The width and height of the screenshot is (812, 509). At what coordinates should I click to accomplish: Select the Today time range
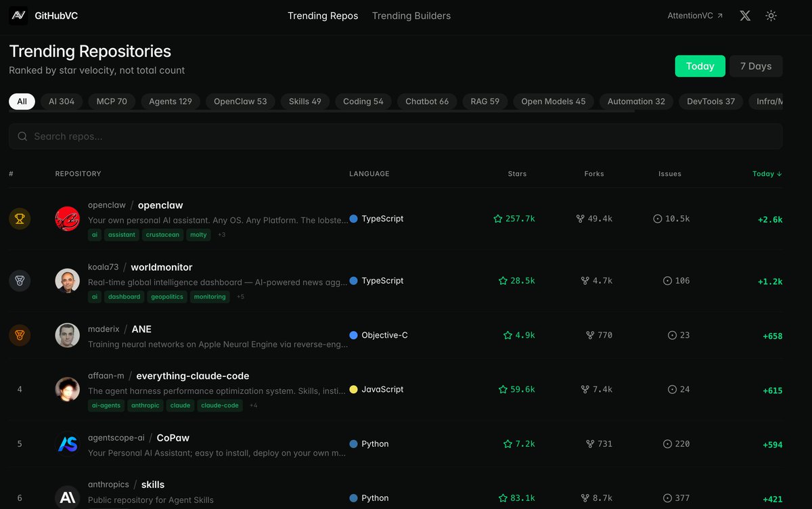pyautogui.click(x=700, y=66)
